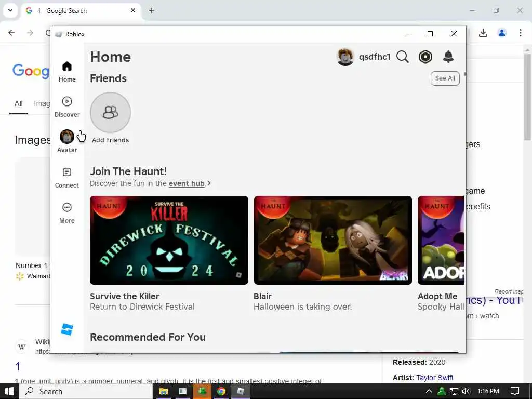Image resolution: width=532 pixels, height=399 pixels.
Task: Open the Discover section in Roblox sidebar
Action: (x=67, y=107)
